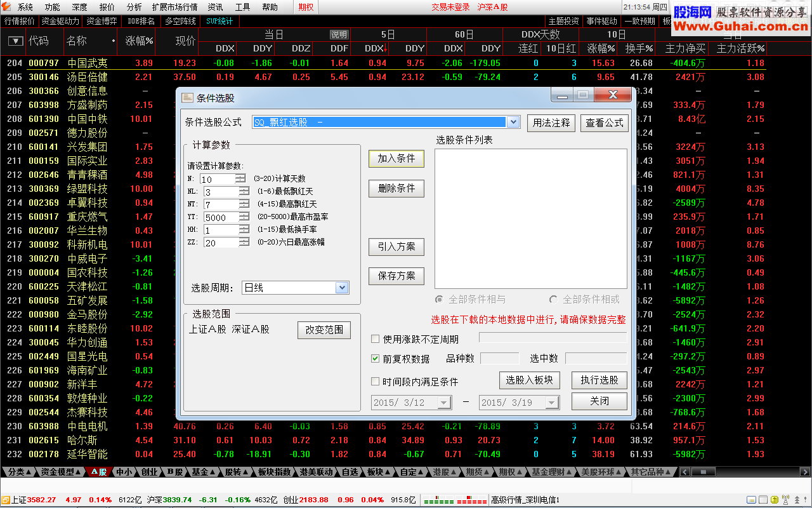The height and width of the screenshot is (508, 812).
Task: Expand 基金 bottom tab menu
Action: tap(204, 472)
